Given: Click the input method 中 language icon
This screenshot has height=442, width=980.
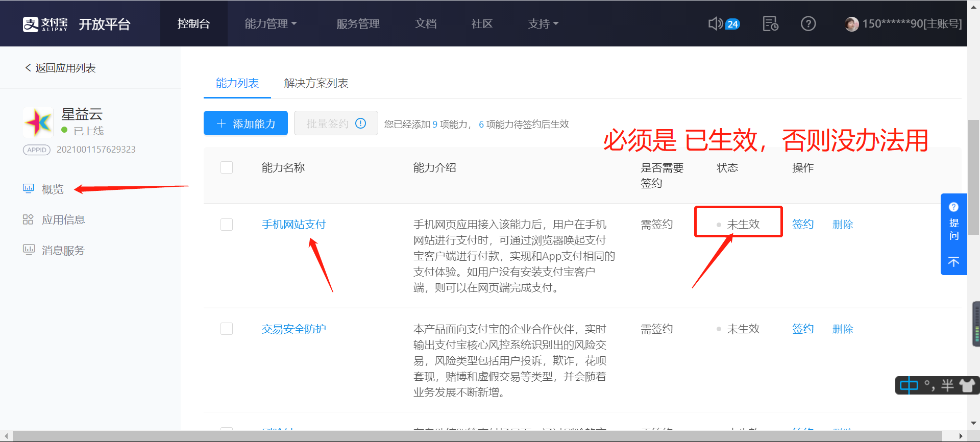Looking at the screenshot, I should pos(909,385).
